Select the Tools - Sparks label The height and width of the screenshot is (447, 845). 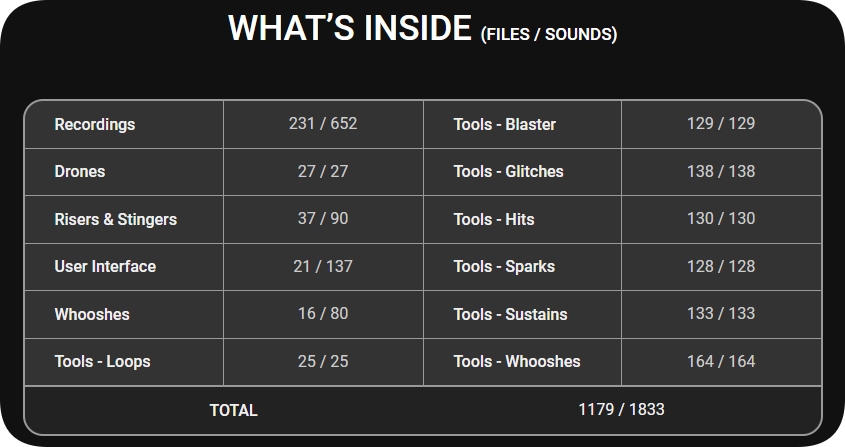coord(504,266)
